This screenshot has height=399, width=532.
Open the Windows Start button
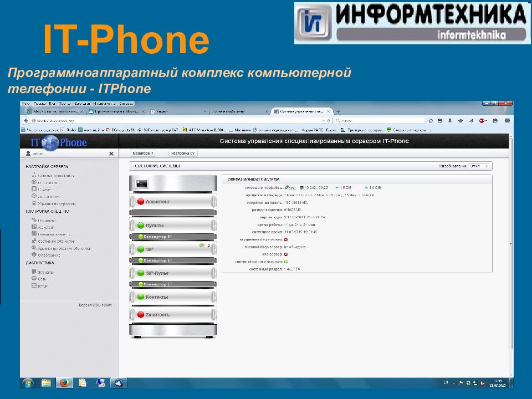28,383
